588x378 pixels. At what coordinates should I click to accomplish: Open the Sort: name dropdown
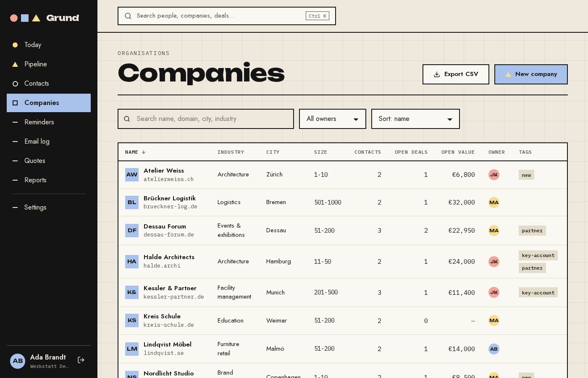point(415,119)
